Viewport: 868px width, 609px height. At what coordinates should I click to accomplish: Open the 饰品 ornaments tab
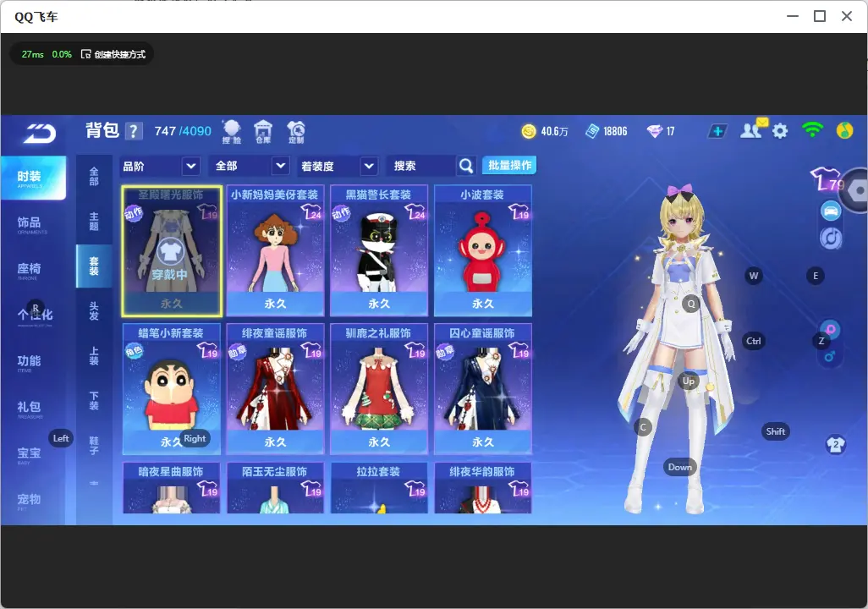[33, 224]
